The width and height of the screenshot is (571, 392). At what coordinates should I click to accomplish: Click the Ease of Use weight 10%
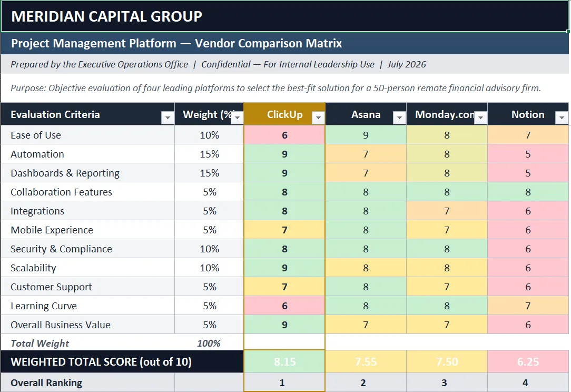pos(210,135)
